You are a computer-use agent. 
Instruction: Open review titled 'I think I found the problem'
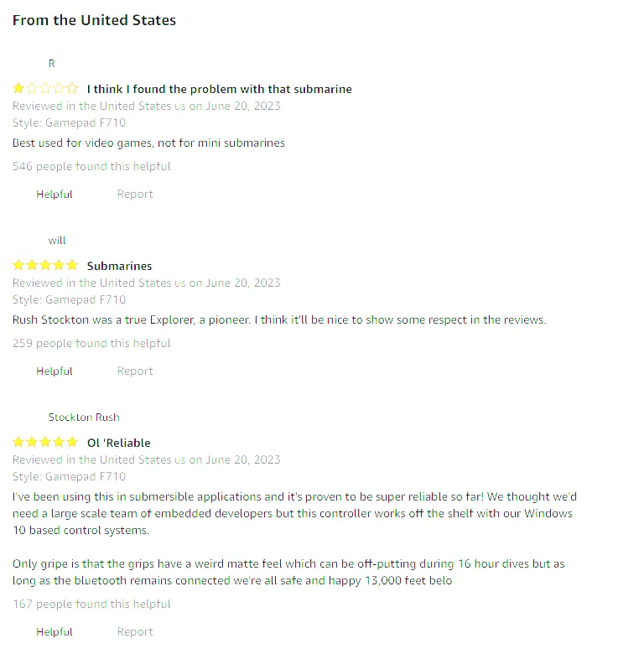point(219,89)
